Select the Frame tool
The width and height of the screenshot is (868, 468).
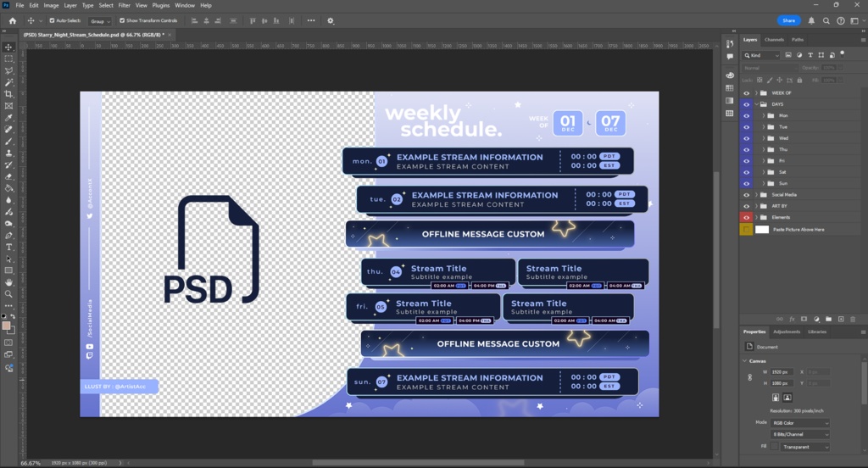(x=8, y=106)
